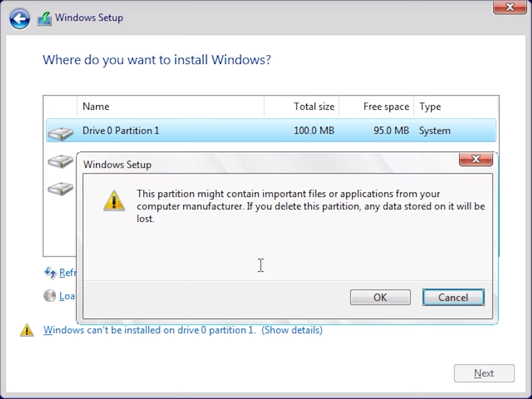
Task: Click the blue back arrow button
Action: [20, 19]
